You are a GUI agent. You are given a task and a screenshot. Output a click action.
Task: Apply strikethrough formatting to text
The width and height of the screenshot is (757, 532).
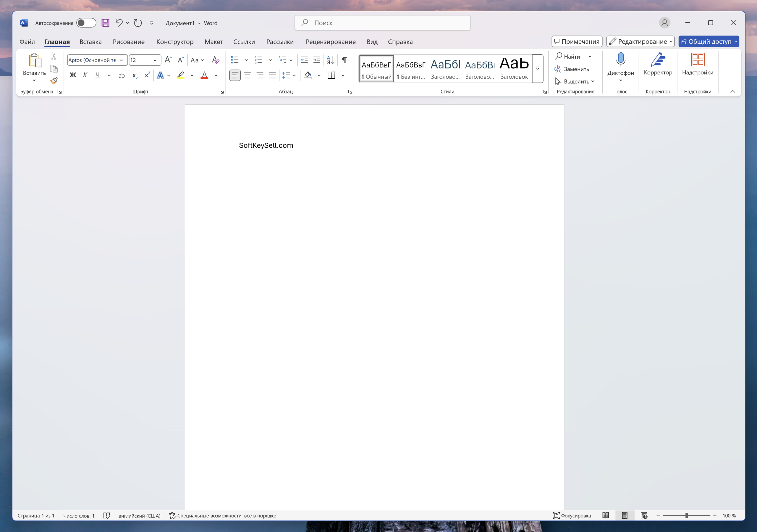(x=121, y=75)
